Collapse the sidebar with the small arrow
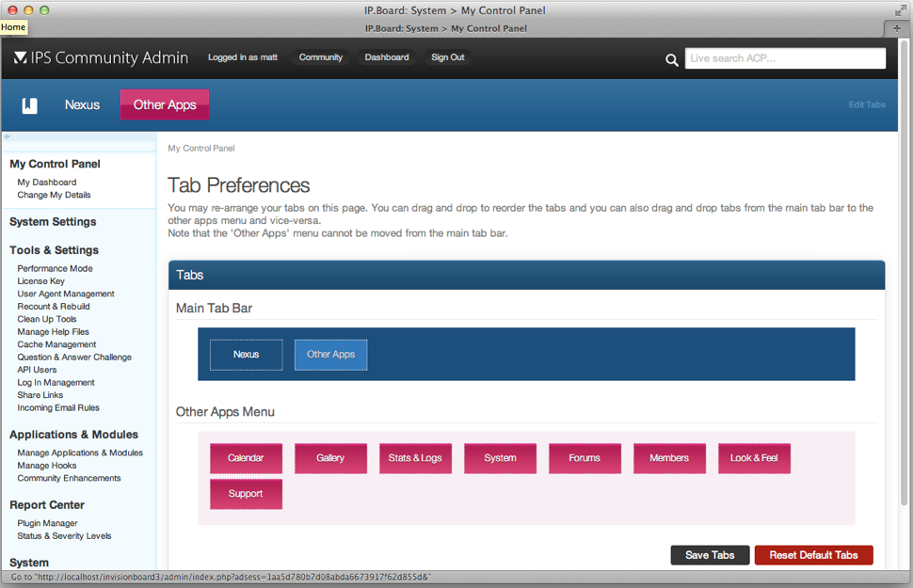913x588 pixels. pyautogui.click(x=7, y=136)
